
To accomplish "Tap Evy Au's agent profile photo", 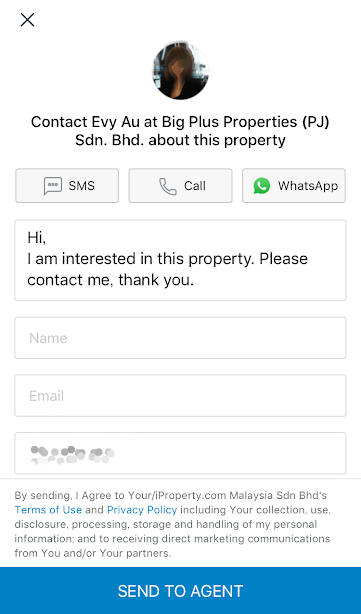I will (x=180, y=71).
